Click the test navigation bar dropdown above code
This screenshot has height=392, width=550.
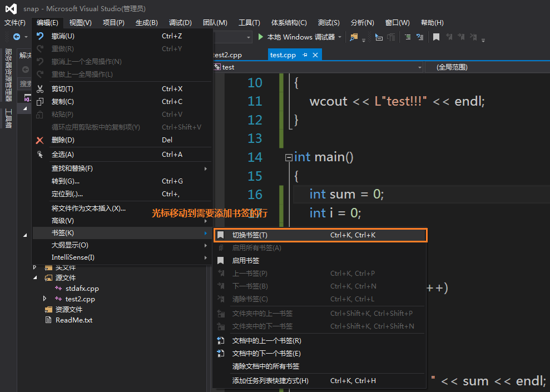[420, 67]
